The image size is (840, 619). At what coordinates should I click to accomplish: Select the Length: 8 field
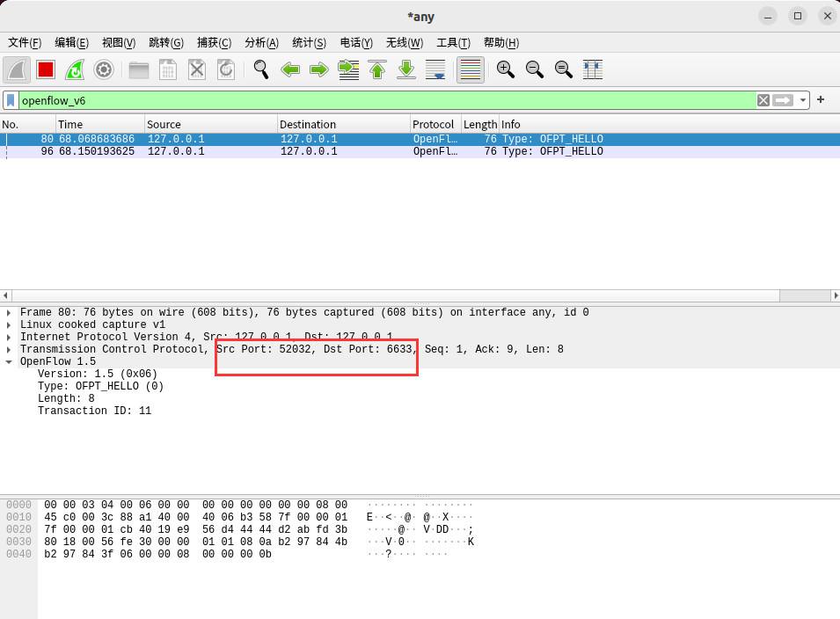coord(66,398)
